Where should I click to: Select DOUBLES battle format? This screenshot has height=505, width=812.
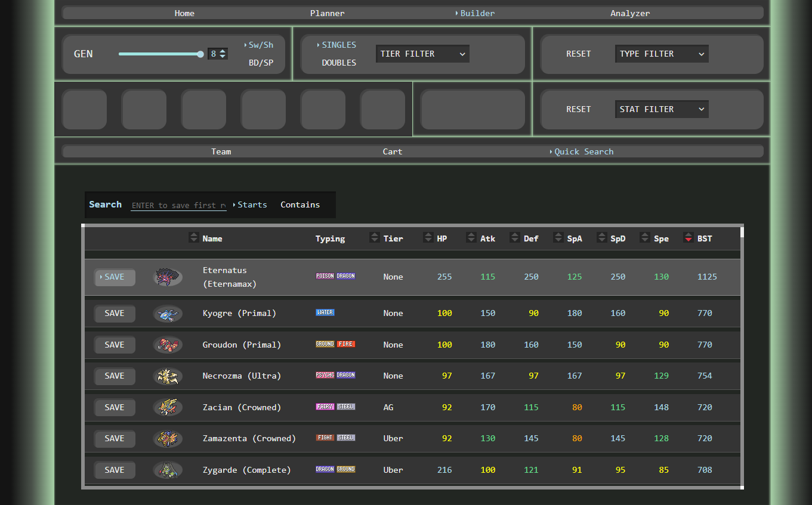coord(338,63)
